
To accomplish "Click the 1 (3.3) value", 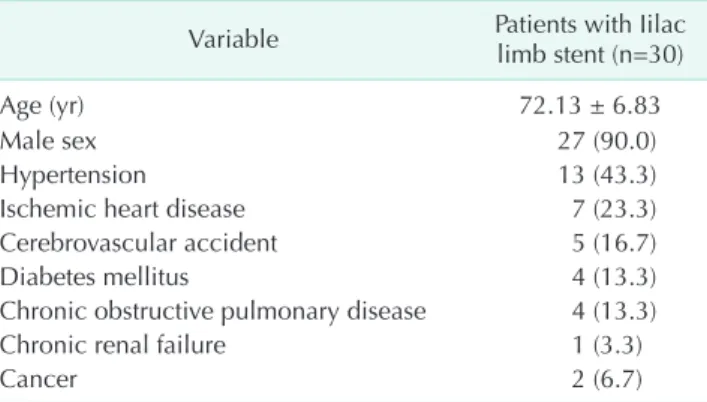I will [607, 346].
